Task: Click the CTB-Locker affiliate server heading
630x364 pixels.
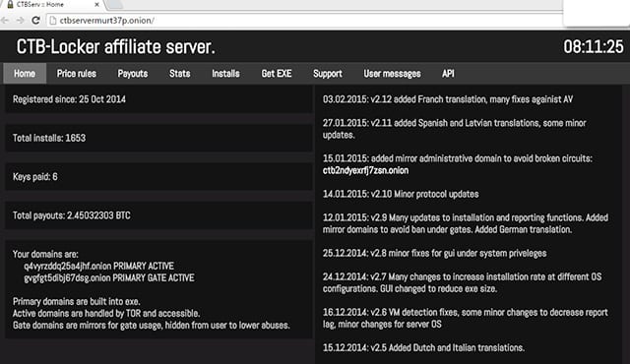Action: pos(116,47)
